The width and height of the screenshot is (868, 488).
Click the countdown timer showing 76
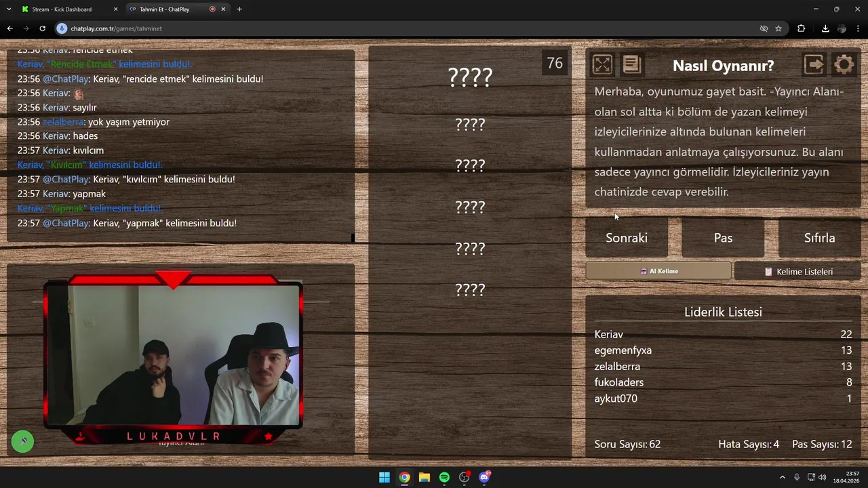555,63
